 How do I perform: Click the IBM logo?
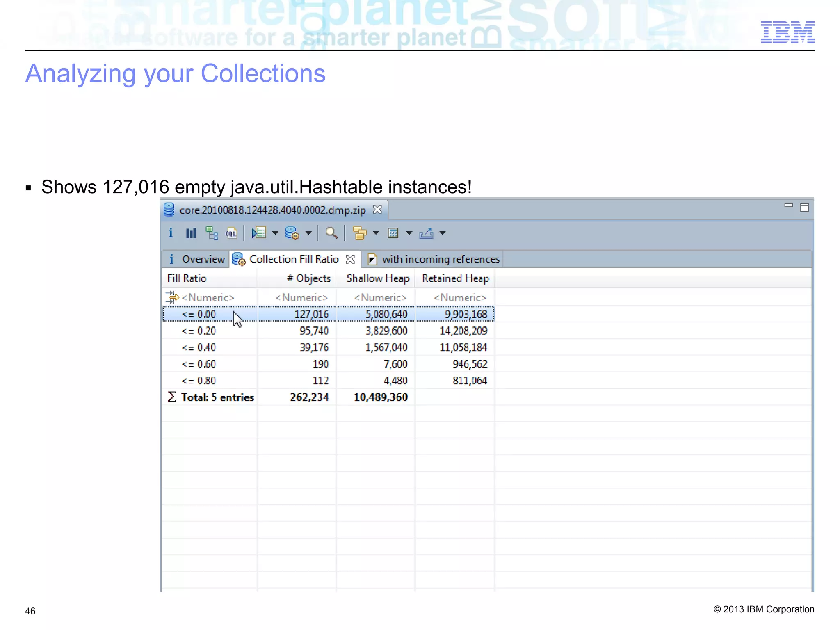tap(787, 32)
